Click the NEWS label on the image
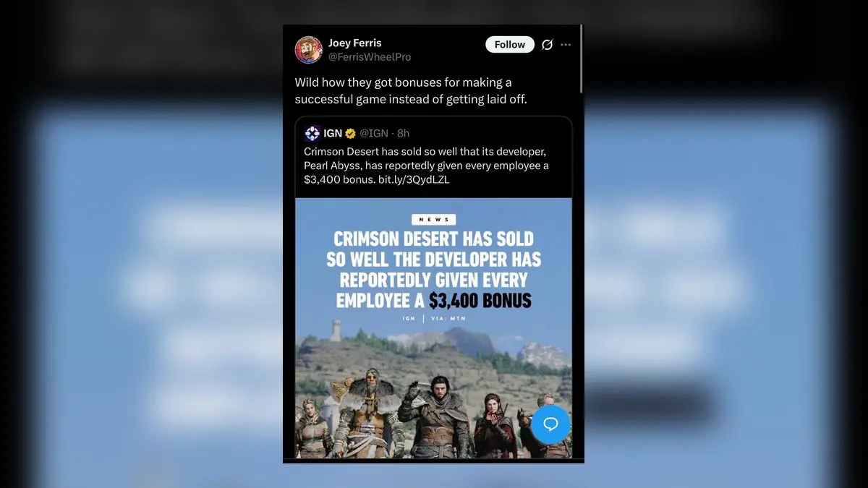The width and height of the screenshot is (868, 488). tap(433, 219)
